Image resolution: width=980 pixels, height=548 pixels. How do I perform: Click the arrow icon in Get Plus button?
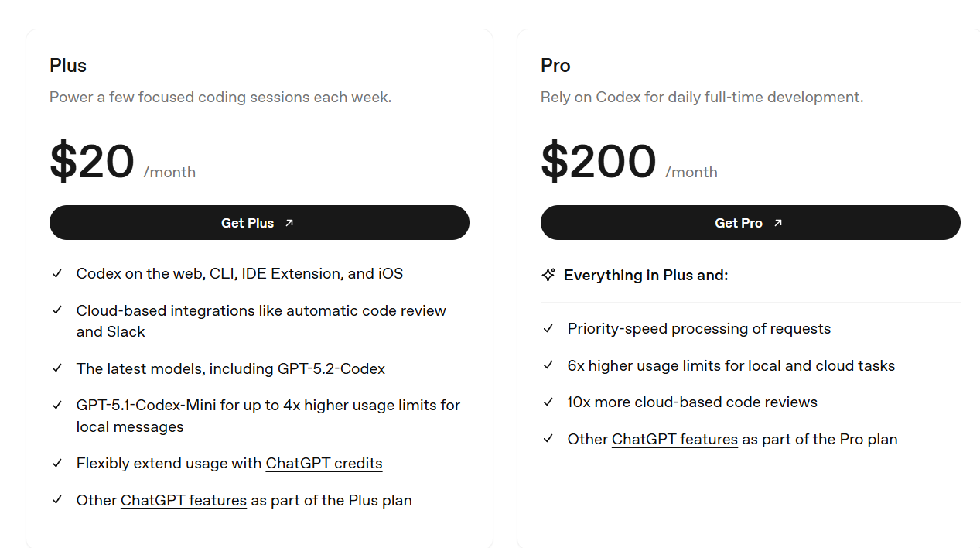[x=289, y=223]
